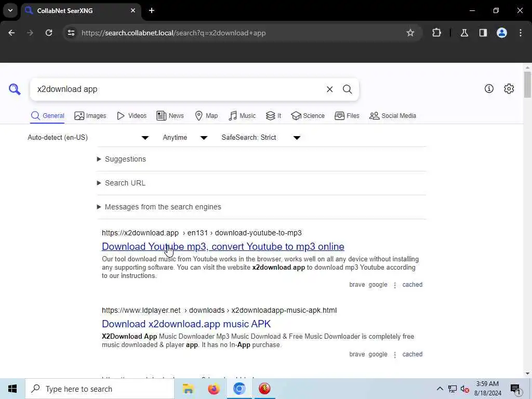The width and height of the screenshot is (532, 399).
Task: Click the SearXNG magnifier logo
Action: click(x=15, y=89)
